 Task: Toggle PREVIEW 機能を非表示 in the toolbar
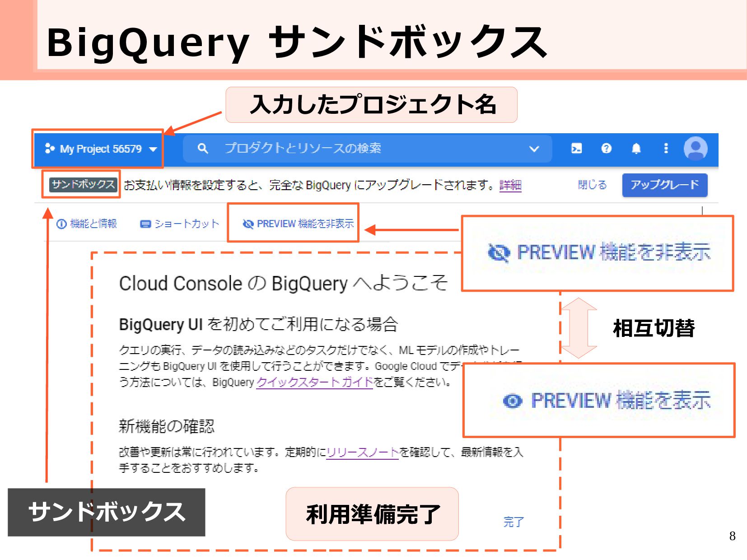[298, 224]
